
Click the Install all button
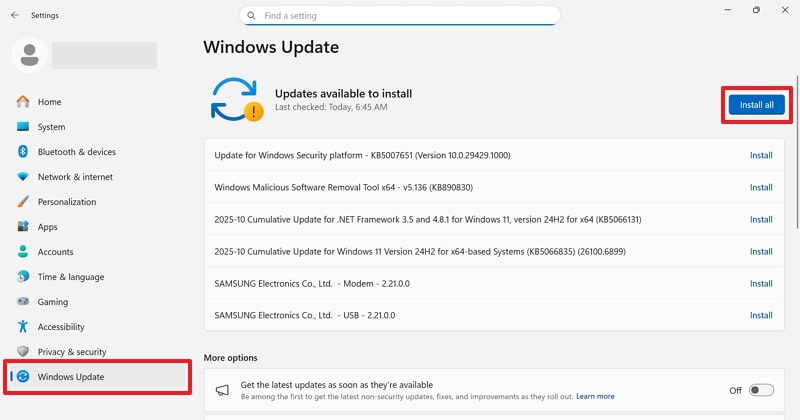pyautogui.click(x=756, y=105)
